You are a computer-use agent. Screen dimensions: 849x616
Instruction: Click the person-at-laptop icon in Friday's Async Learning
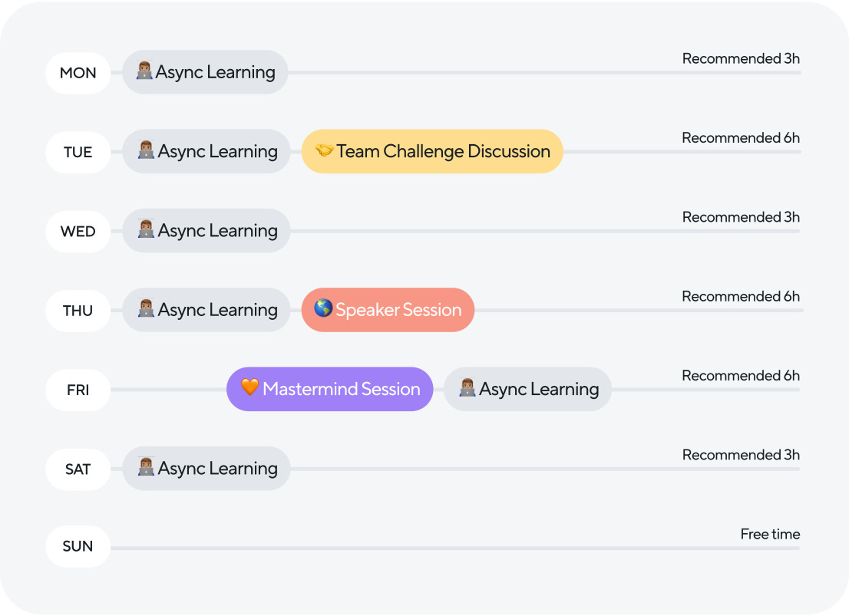point(467,387)
